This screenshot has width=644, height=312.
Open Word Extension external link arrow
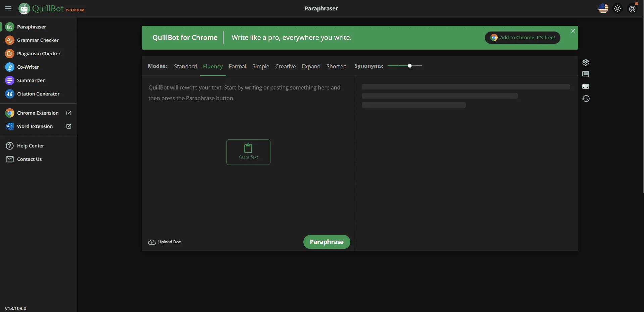coord(69,126)
